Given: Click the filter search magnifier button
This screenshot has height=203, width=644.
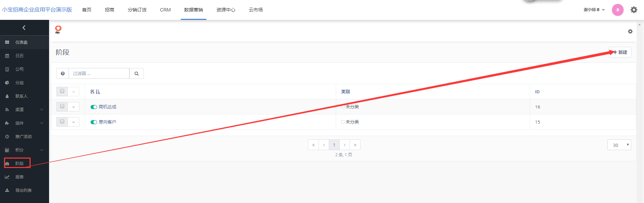Looking at the screenshot, I should (136, 73).
